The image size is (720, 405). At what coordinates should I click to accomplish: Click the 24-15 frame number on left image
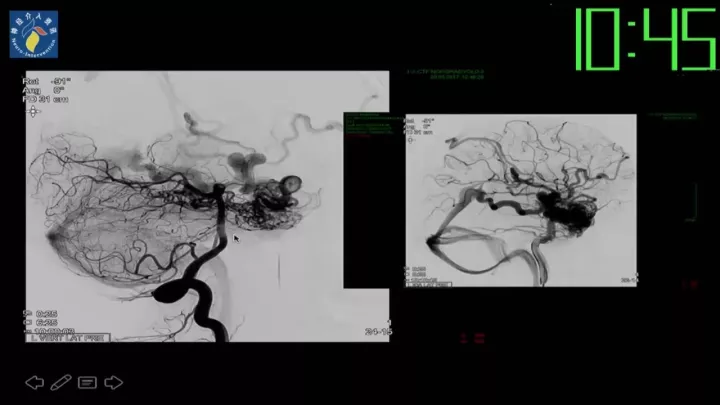(377, 331)
